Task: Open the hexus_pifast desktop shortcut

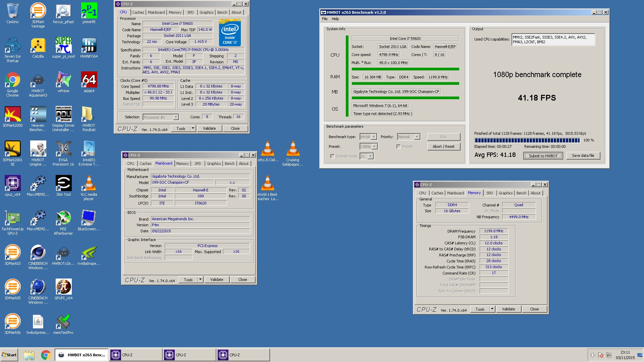Action: (63, 13)
